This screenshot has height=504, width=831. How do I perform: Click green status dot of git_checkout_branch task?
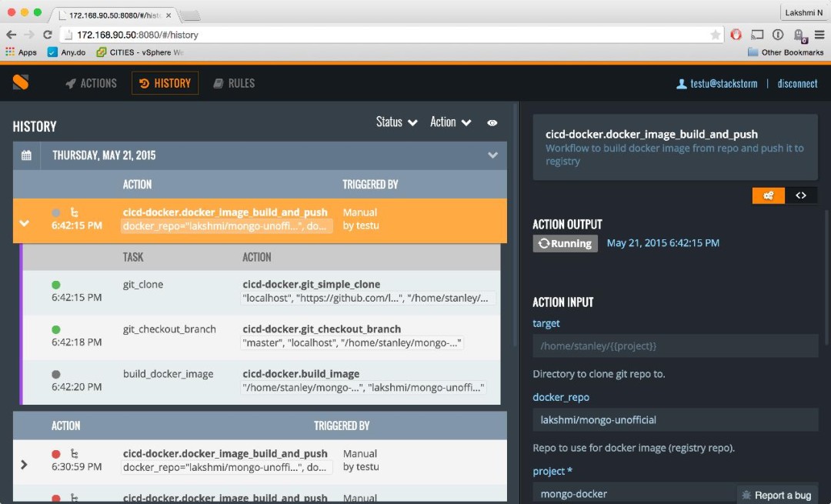tap(55, 329)
